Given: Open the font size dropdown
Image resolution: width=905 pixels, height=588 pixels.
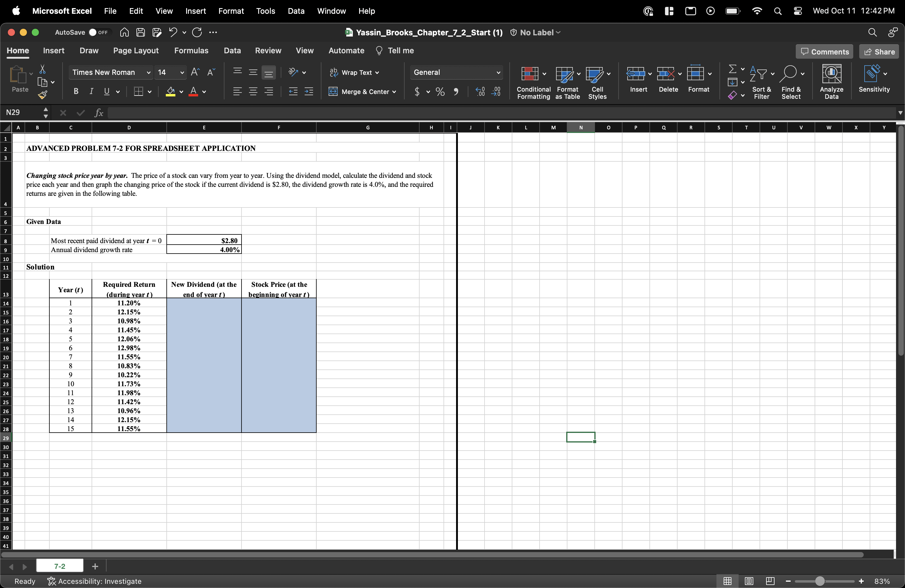Looking at the screenshot, I should click(x=182, y=72).
